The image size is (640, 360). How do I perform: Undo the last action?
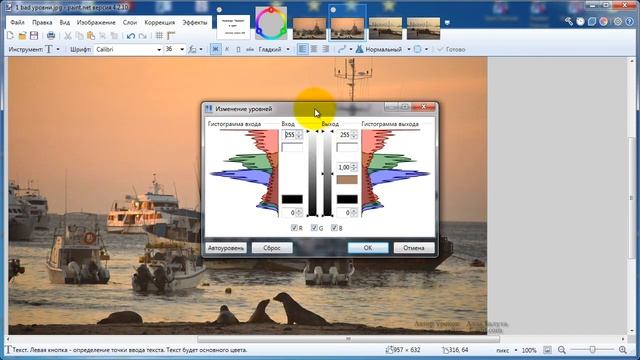131,36
